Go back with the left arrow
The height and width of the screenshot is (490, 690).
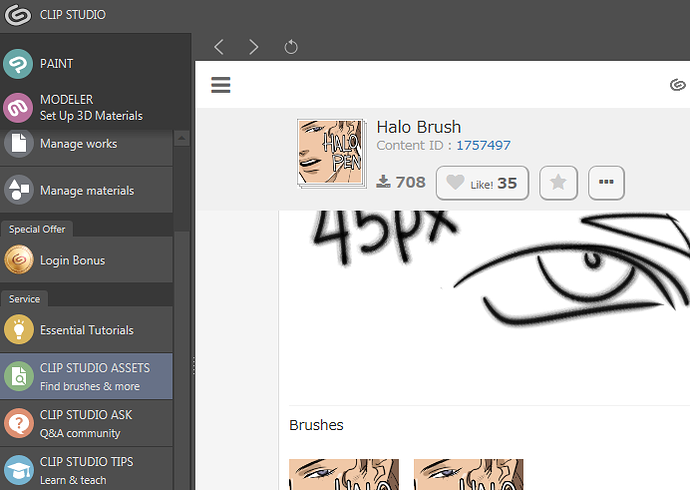pyautogui.click(x=219, y=47)
